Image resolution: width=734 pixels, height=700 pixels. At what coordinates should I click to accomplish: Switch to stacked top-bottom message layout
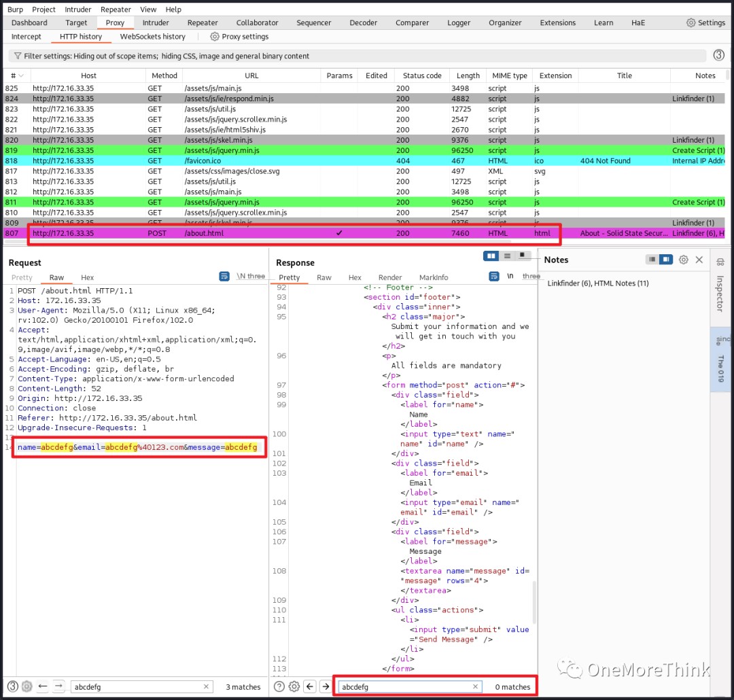point(507,256)
